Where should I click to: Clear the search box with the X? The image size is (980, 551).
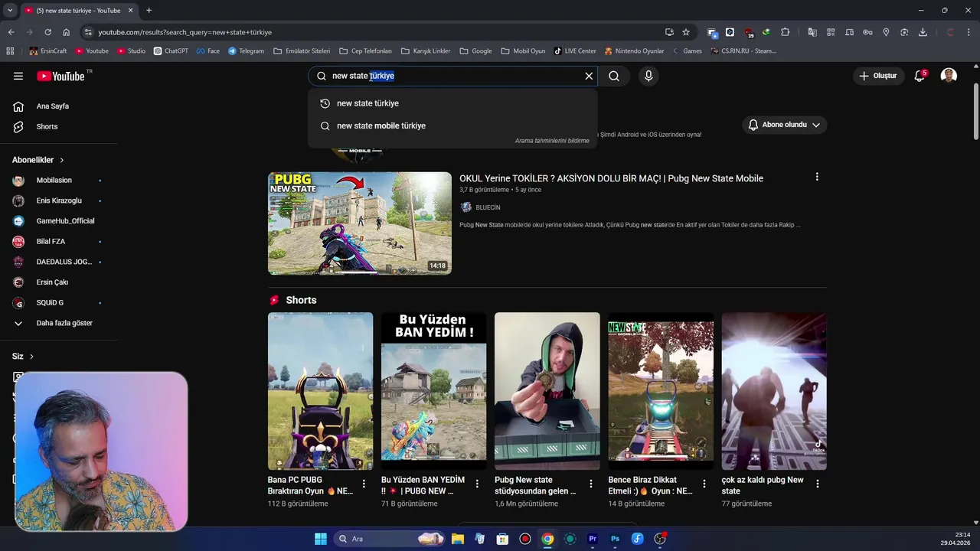click(589, 76)
